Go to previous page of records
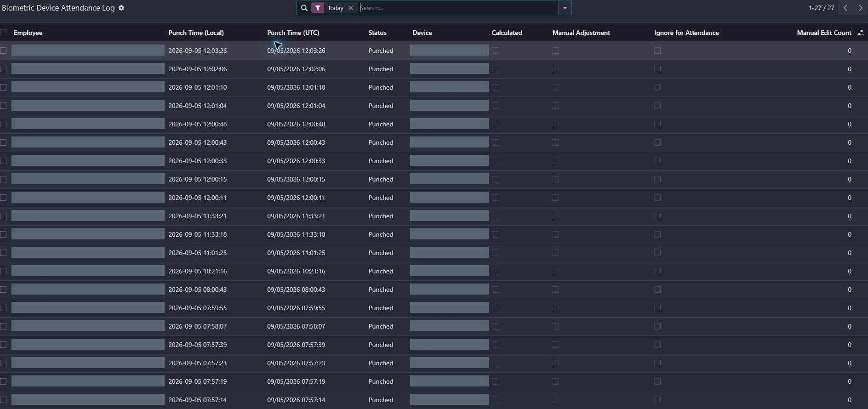Screen dimensions: 868x409 (x=845, y=8)
